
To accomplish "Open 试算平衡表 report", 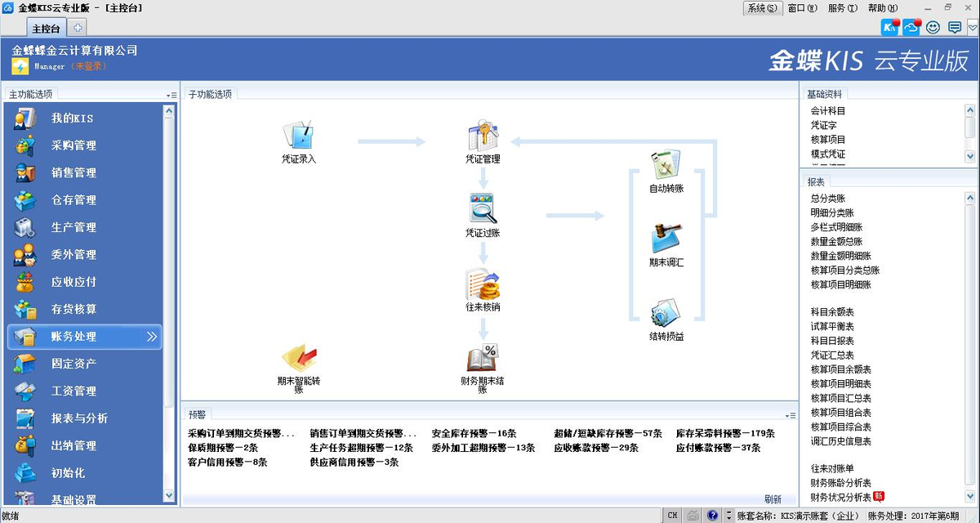I will click(x=832, y=326).
